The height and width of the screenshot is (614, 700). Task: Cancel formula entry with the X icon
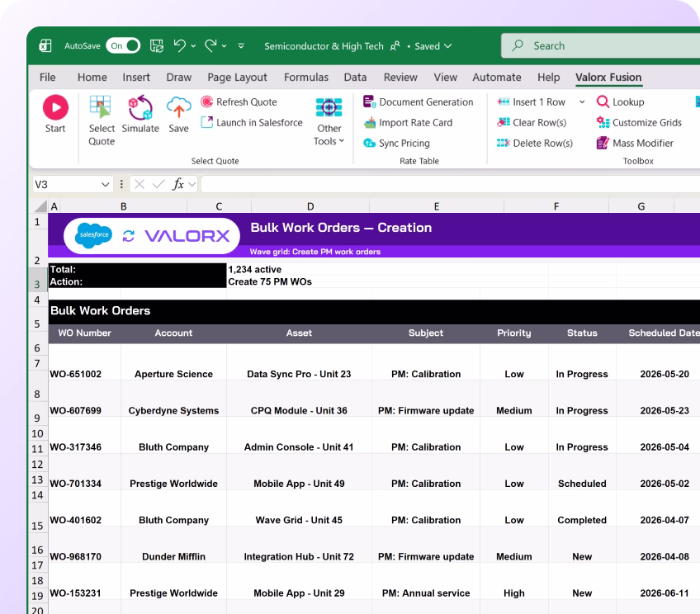140,184
